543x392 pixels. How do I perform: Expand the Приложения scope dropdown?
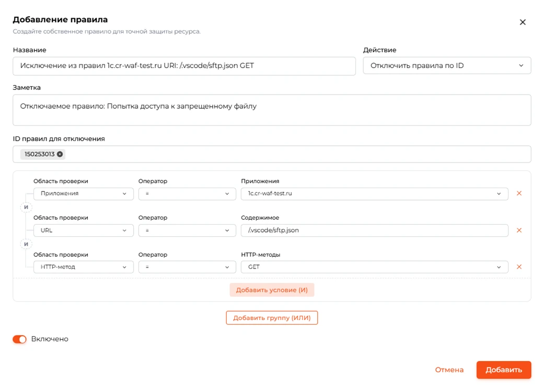pos(84,193)
